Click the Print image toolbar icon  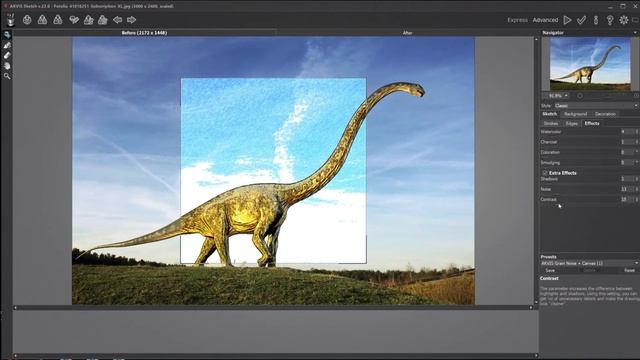click(x=58, y=20)
